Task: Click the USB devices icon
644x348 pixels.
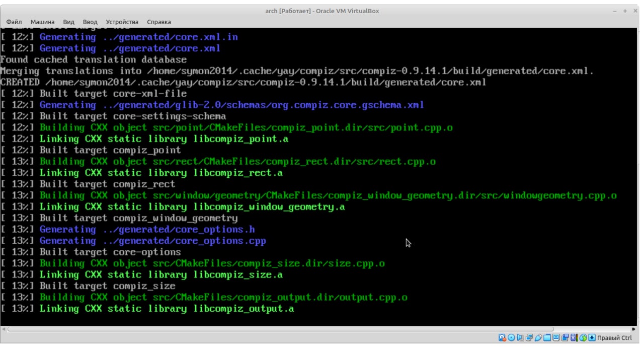Action: click(538, 338)
